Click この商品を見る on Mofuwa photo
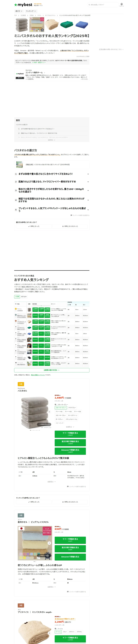Screen dimensions: 138x644 pos(44,424)
